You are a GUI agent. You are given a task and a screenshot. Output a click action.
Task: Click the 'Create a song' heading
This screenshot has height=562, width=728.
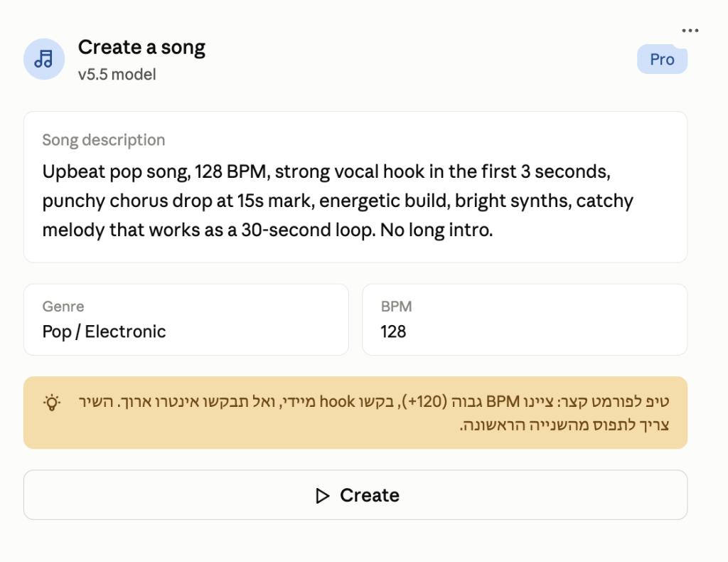pyautogui.click(x=141, y=48)
